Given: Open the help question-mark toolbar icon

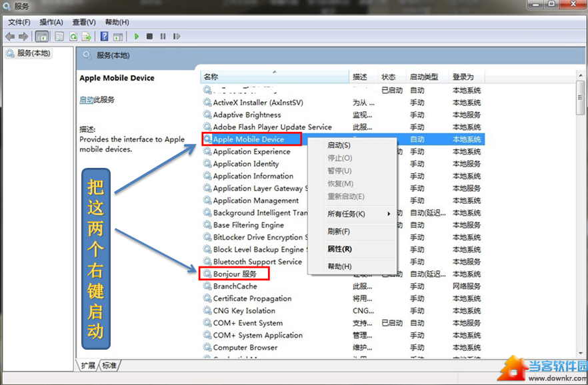Looking at the screenshot, I should (104, 37).
